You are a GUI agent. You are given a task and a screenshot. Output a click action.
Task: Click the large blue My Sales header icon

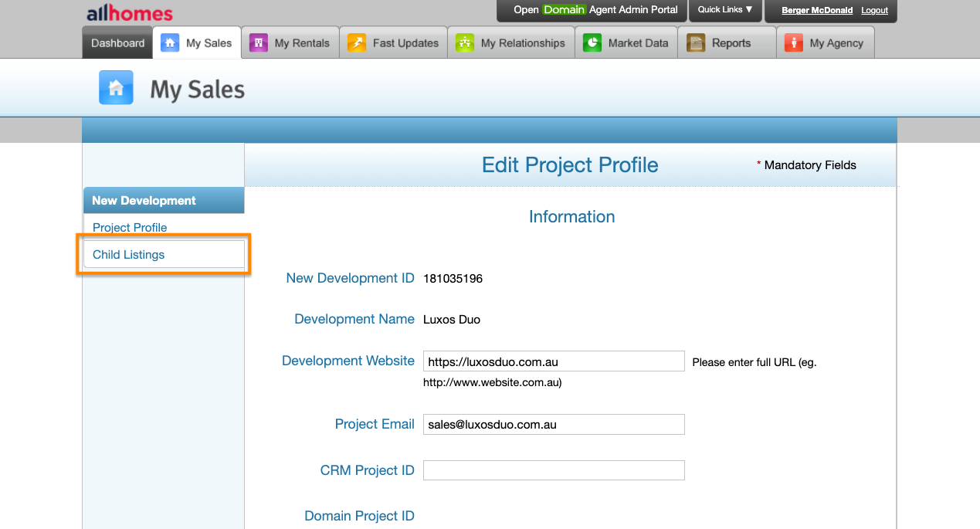click(x=116, y=88)
